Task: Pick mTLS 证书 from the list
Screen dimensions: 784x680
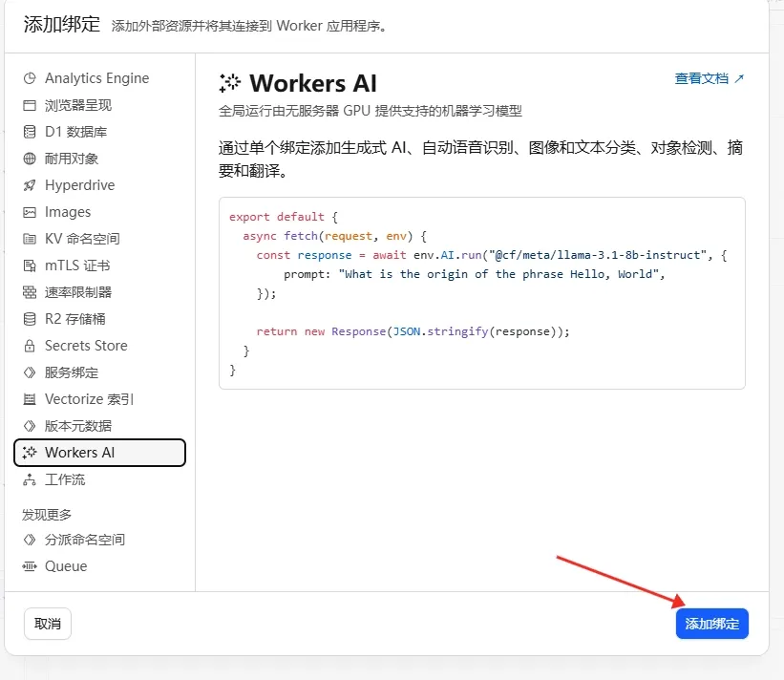Action: point(77,266)
